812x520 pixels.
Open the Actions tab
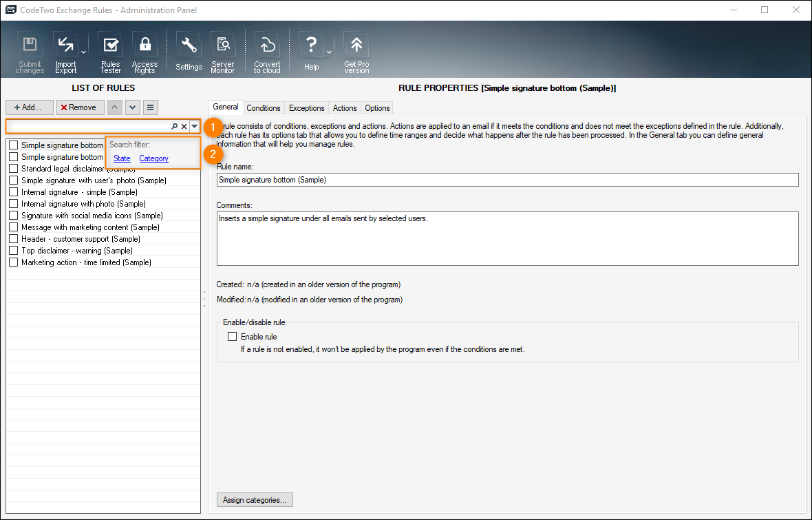[x=345, y=108]
